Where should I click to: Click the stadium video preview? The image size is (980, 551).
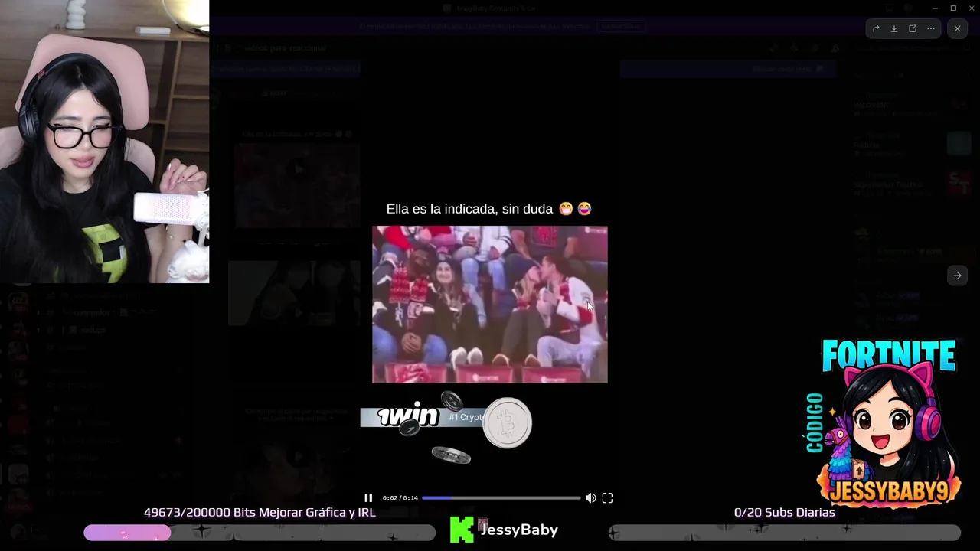[490, 305]
